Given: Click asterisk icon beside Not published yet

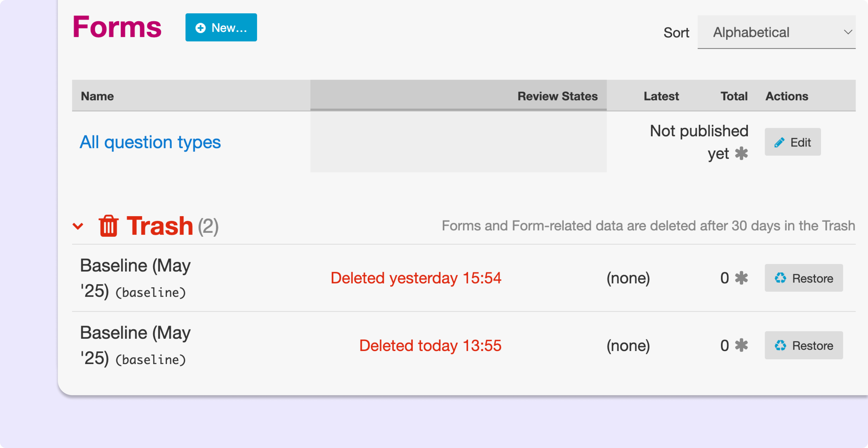Looking at the screenshot, I should point(741,153).
